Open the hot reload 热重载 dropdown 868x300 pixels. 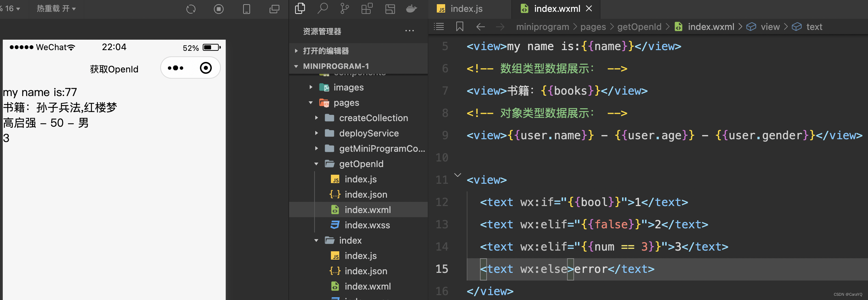pos(56,9)
